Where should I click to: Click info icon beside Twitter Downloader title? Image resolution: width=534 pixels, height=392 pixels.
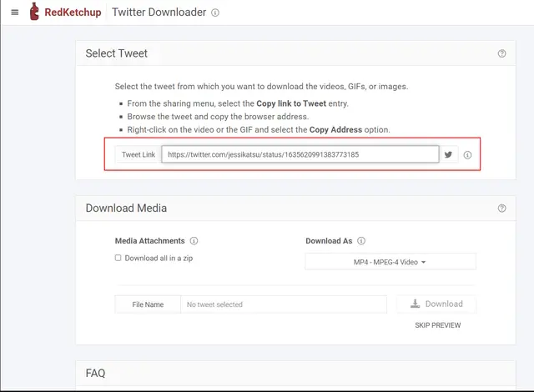[215, 13]
